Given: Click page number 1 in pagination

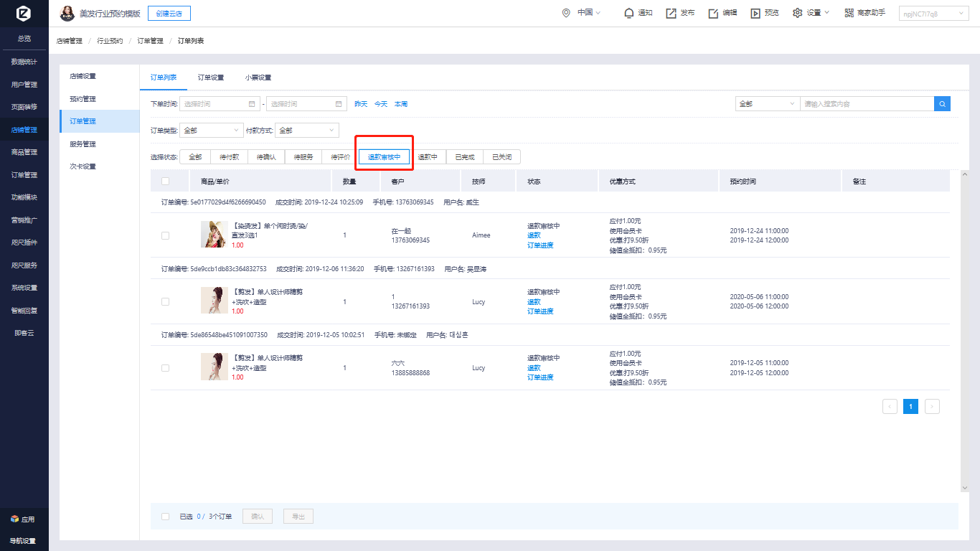Looking at the screenshot, I should (x=910, y=406).
